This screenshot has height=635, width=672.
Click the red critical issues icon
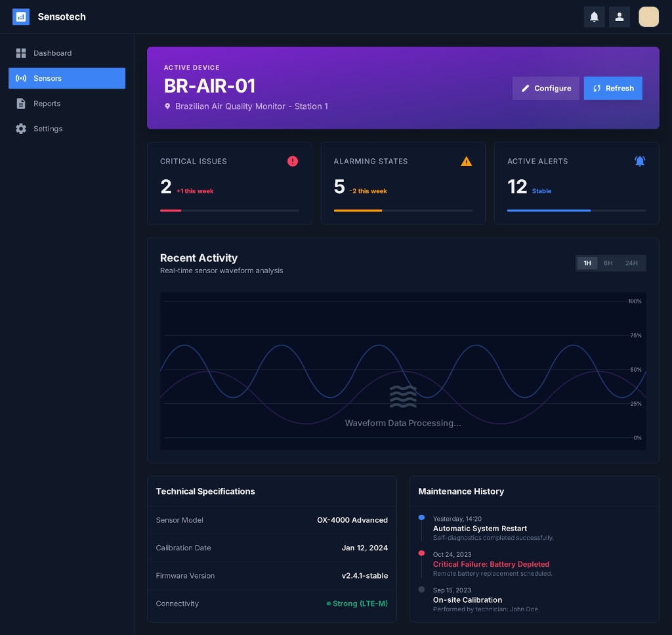(293, 162)
